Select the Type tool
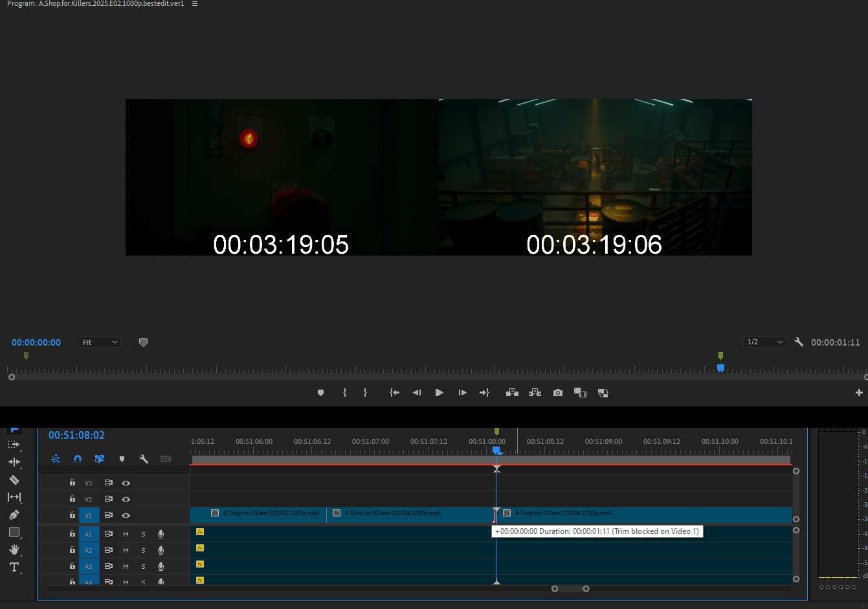The image size is (868, 609). (14, 567)
